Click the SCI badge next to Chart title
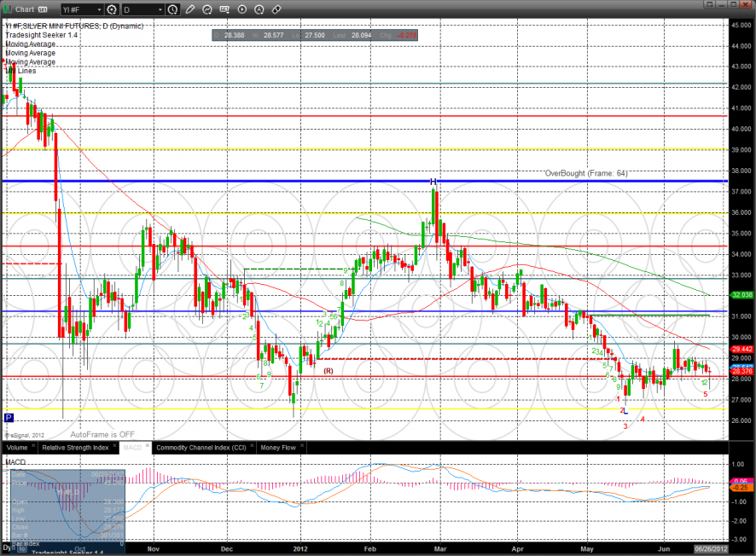This screenshot has width=756, height=556. point(41,10)
